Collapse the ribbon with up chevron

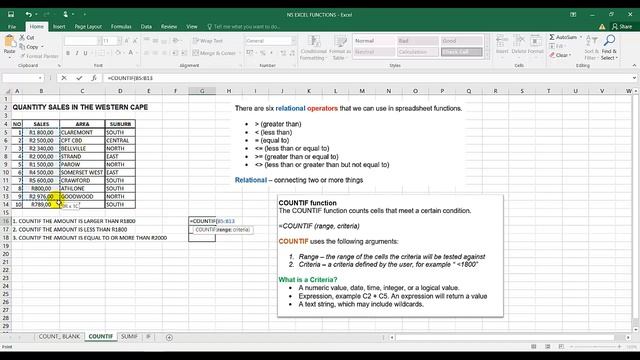click(x=634, y=65)
